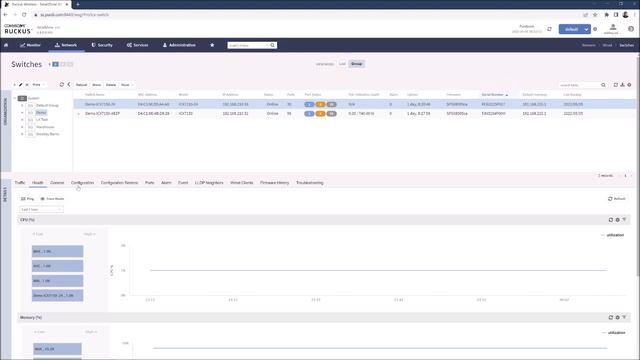Click the Trace Route button
The image size is (640, 360).
pos(52,199)
